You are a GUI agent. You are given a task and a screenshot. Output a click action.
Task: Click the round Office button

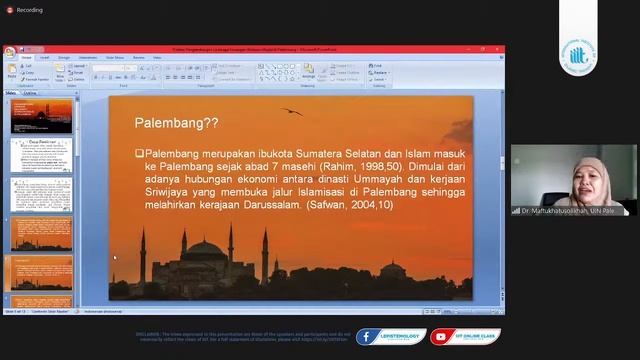tap(10, 52)
